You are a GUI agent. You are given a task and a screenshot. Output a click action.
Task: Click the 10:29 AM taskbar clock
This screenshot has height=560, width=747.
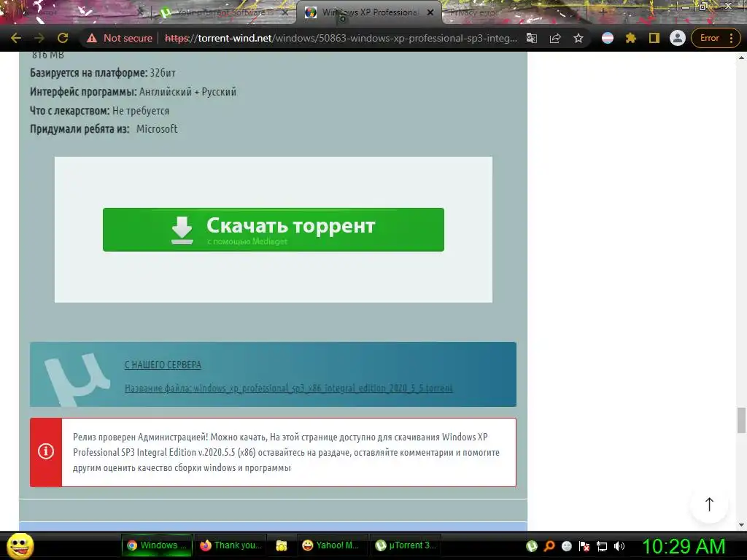[x=684, y=546]
